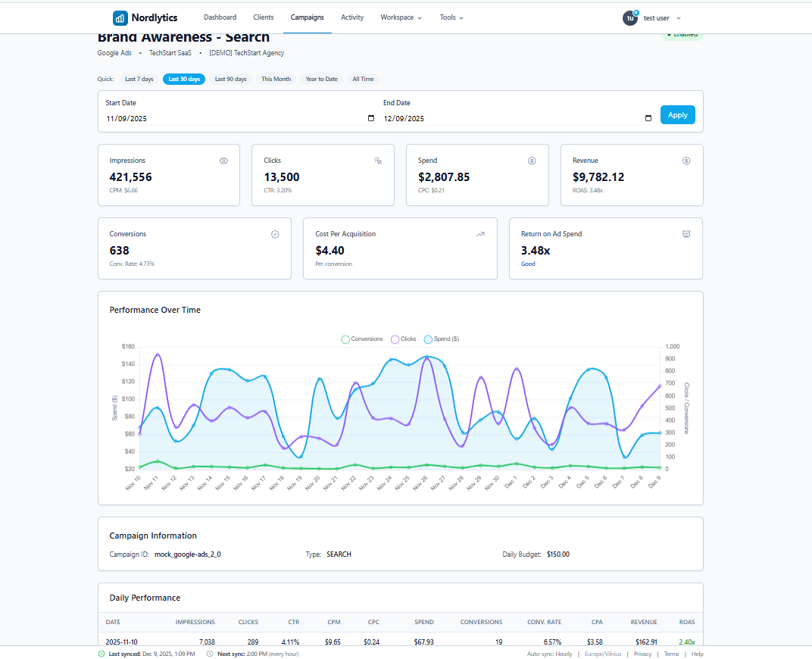
Task: Click the checkmark icon on Conversions card
Action: point(275,234)
